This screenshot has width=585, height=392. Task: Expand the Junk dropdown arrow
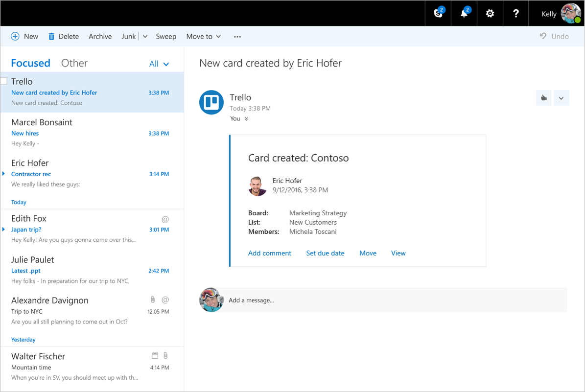[x=145, y=37]
